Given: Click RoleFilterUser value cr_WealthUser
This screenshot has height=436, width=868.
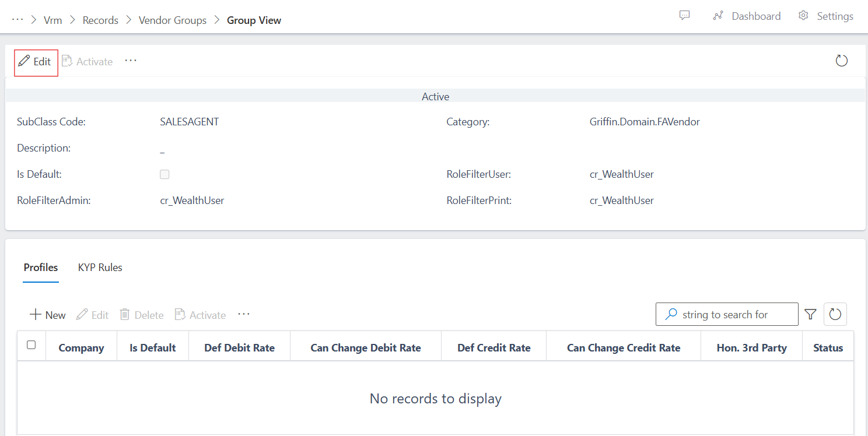Looking at the screenshot, I should [622, 174].
